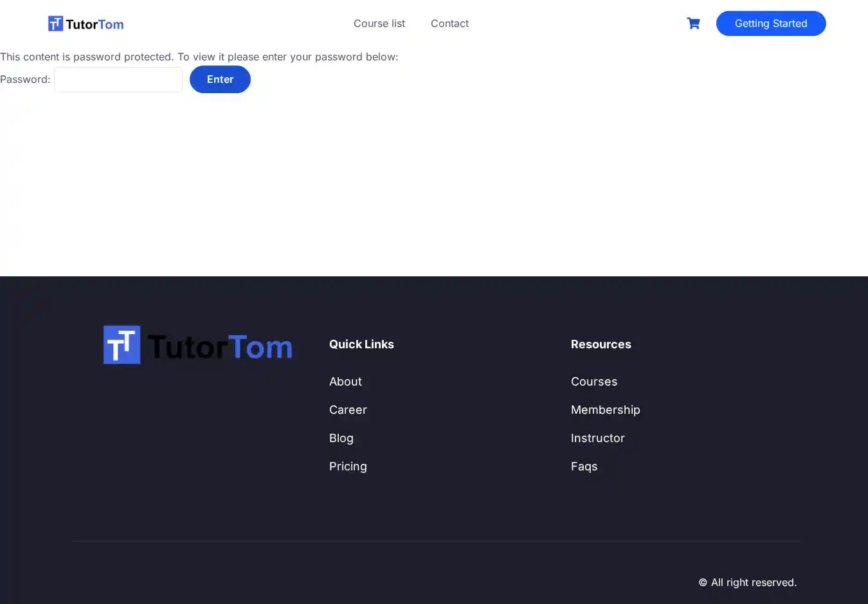Open the shopping cart icon
The height and width of the screenshot is (604, 868).
[693, 24]
